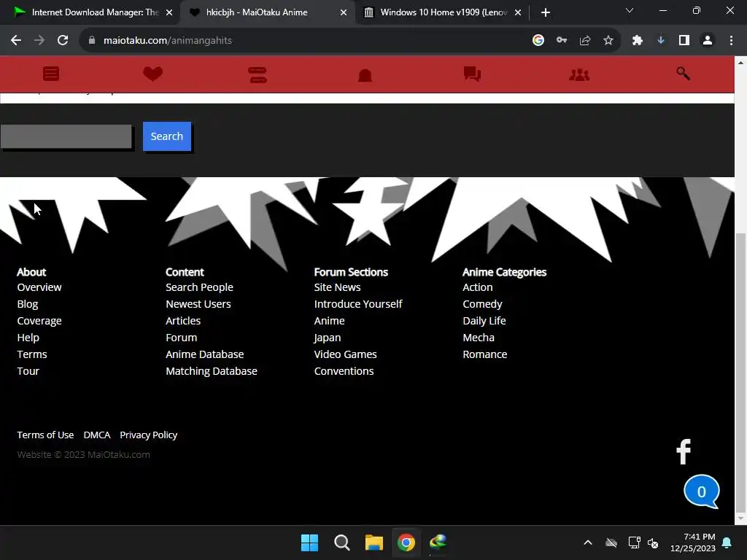Open the Blog link
This screenshot has height=560, width=747.
click(28, 304)
